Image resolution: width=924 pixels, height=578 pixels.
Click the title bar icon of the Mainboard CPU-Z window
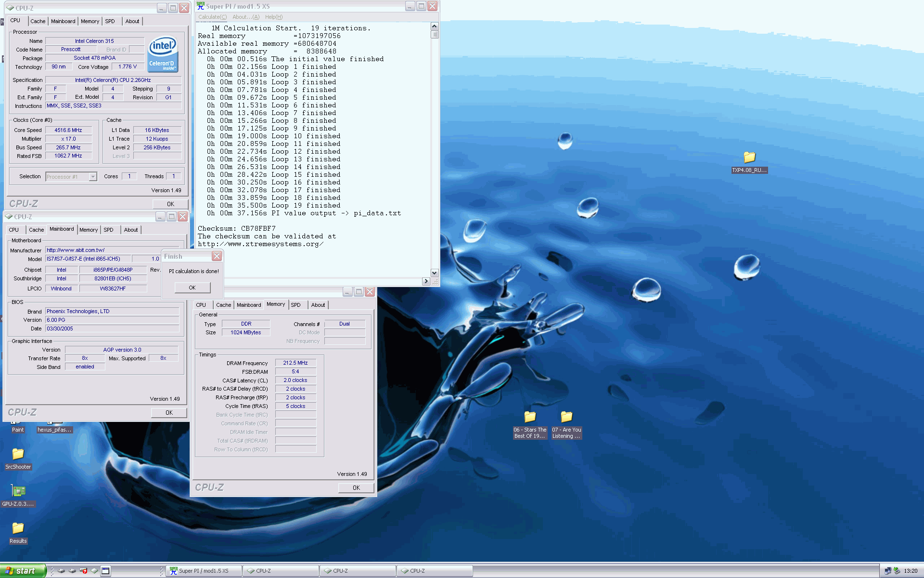coord(9,217)
